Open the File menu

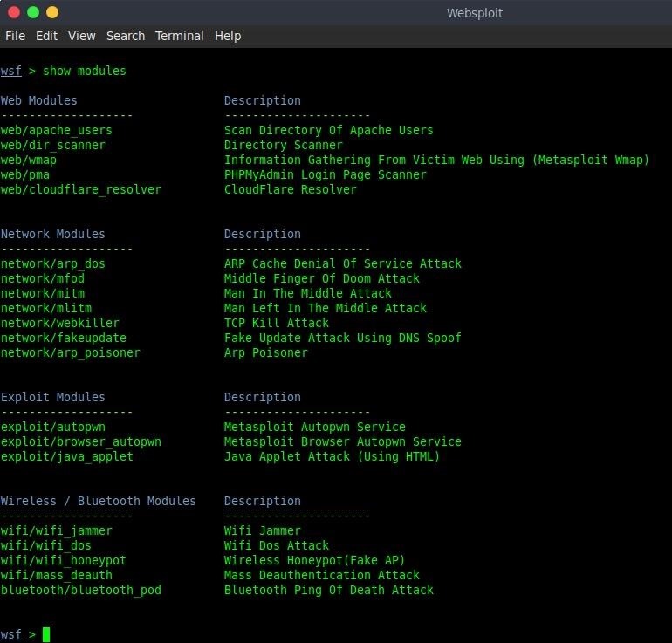tap(15, 36)
